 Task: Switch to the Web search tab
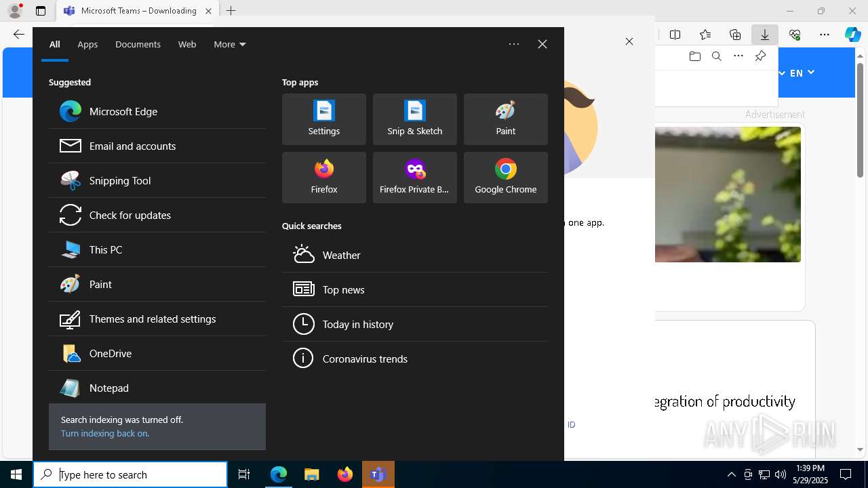(187, 44)
